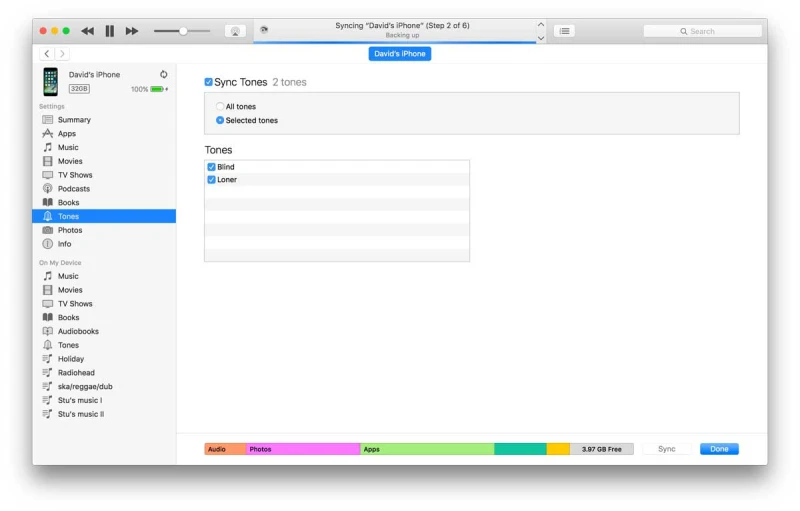
Task: Click the blue Done button
Action: pos(719,449)
